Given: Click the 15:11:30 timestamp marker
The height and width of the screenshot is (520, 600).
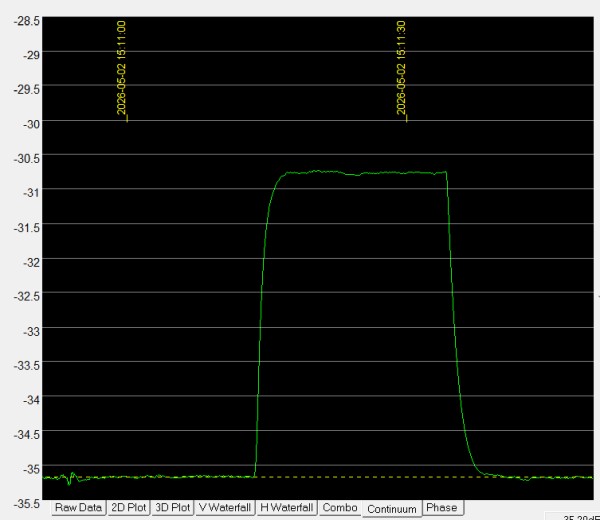Looking at the screenshot, I should pyautogui.click(x=401, y=68).
